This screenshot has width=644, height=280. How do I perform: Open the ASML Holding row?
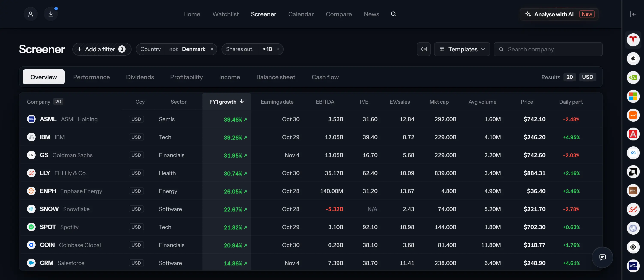[311, 119]
